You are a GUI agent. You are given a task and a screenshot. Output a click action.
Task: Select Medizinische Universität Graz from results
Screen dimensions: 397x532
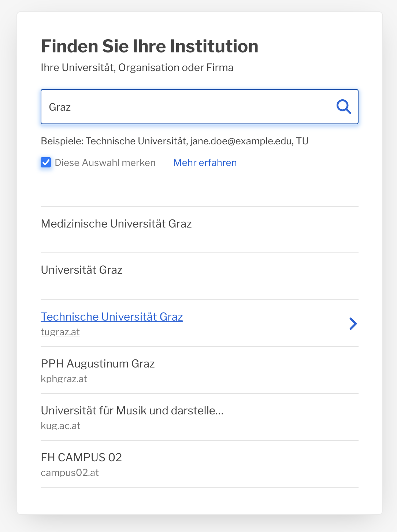200,230
